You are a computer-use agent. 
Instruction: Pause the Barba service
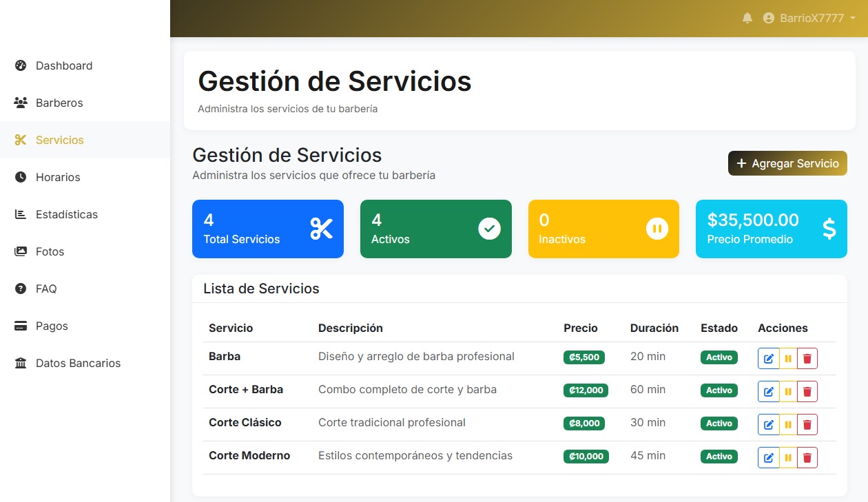tap(787, 357)
